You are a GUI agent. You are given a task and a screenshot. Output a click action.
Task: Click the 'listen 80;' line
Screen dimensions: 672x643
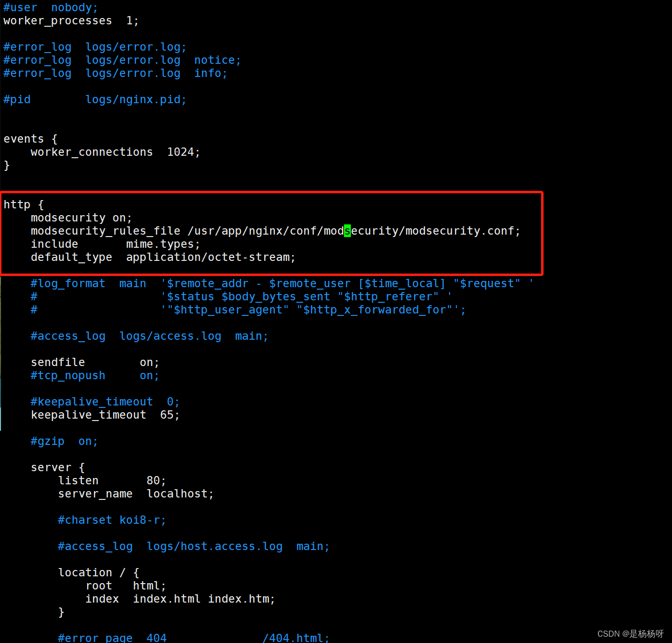112,481
